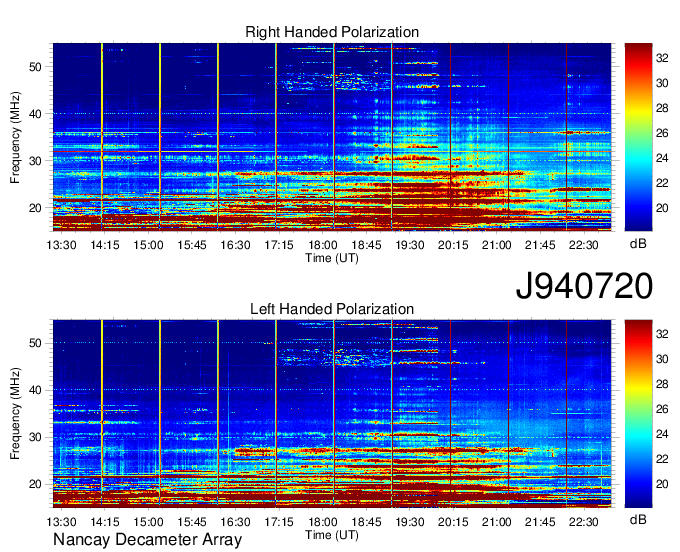Click 16:30 tick on Left Handed time axis
This screenshot has height=552, width=680.
click(x=235, y=522)
